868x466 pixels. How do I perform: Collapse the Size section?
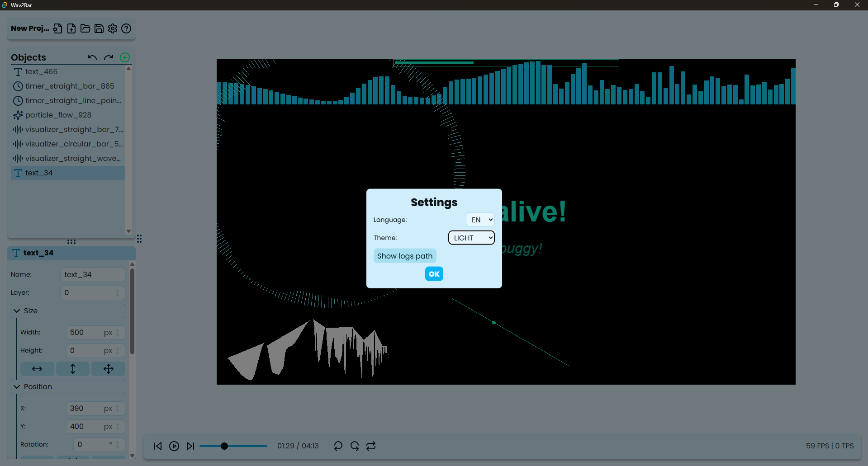[17, 311]
